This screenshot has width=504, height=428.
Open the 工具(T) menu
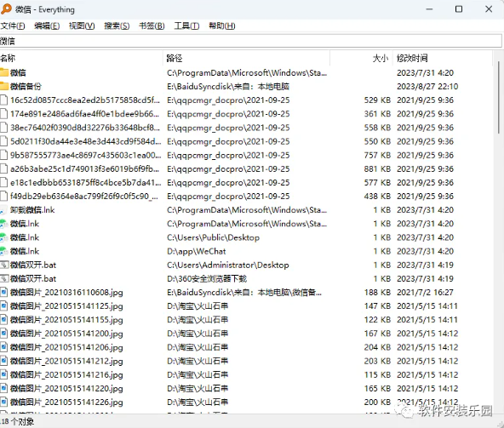click(x=186, y=26)
